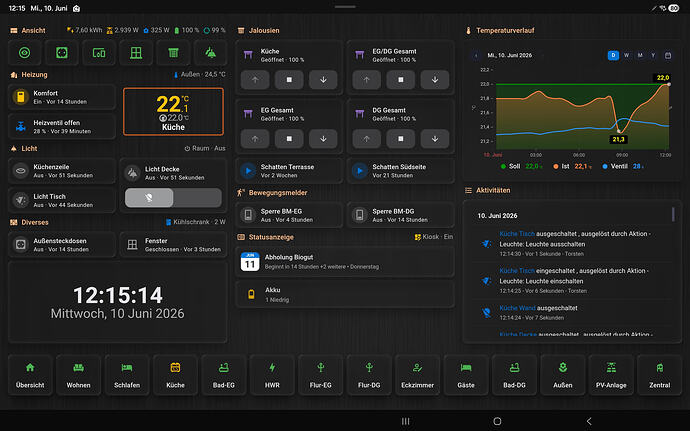The height and width of the screenshot is (431, 690).
Task: Tap the Android recent apps icon
Action: [x=406, y=421]
